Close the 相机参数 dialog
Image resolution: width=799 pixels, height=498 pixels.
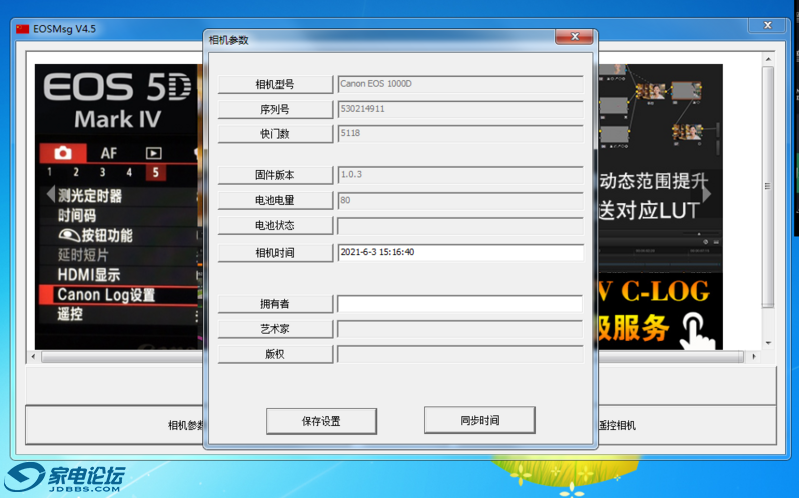[574, 37]
